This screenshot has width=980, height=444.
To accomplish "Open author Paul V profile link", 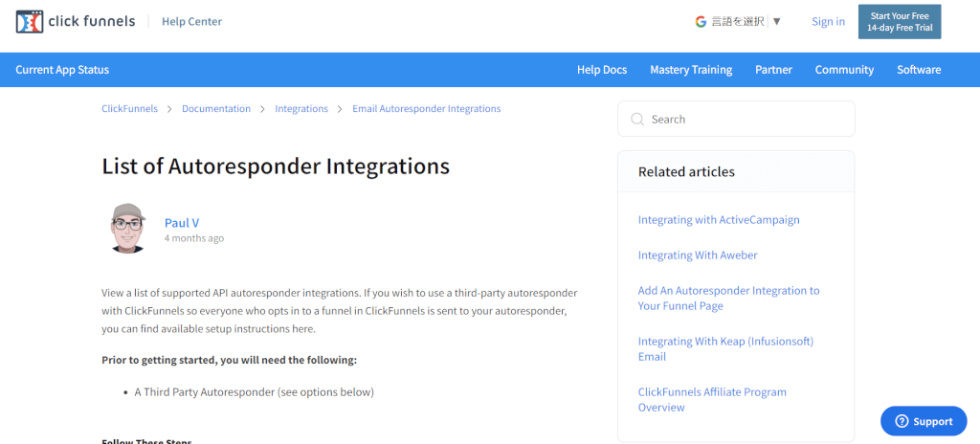I will point(182,223).
